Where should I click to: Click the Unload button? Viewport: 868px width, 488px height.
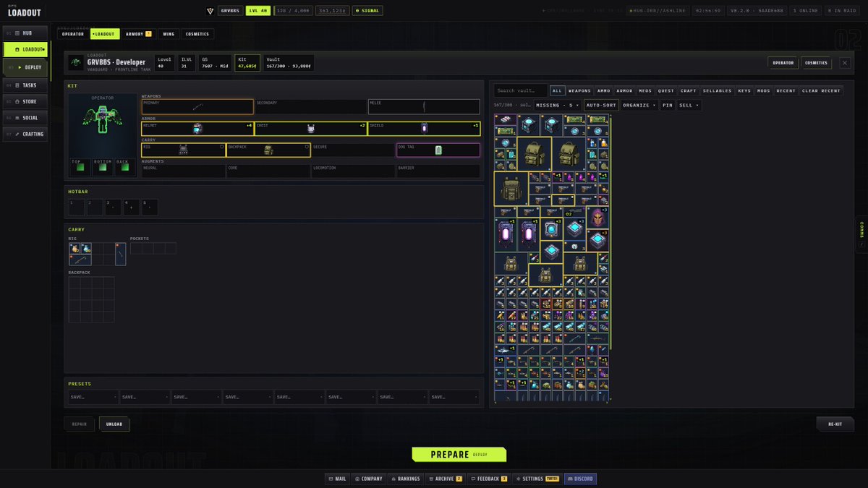tap(114, 424)
